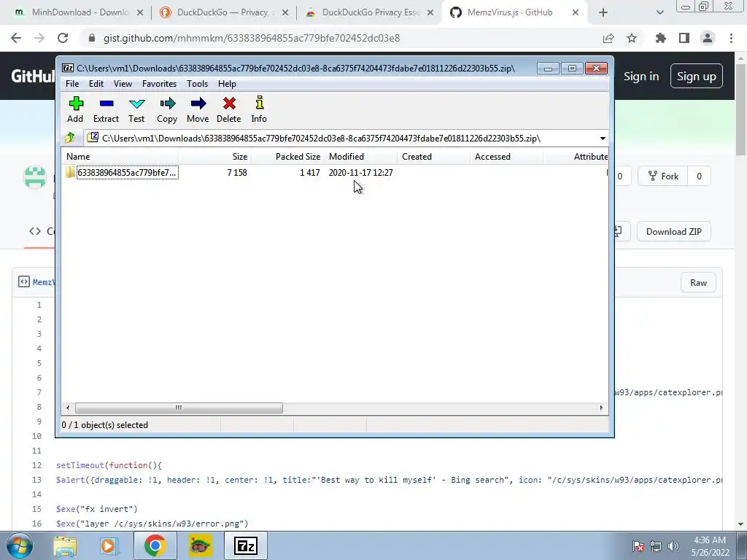The height and width of the screenshot is (560, 747).
Task: Click Download ZIP on GitHub
Action: 673,231
